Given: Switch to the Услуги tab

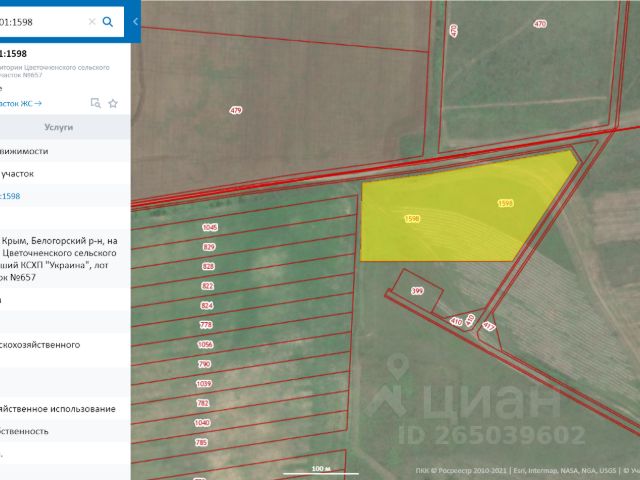Looking at the screenshot, I should (x=59, y=128).
